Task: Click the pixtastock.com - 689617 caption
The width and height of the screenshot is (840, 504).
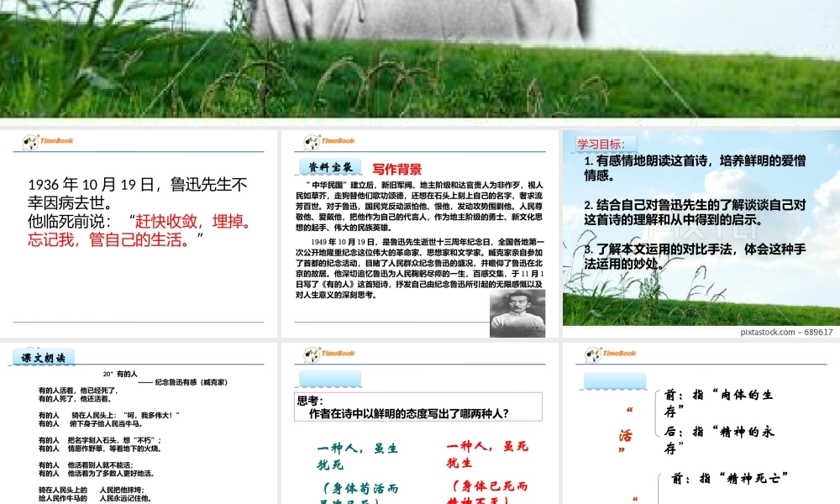Action: point(786,332)
